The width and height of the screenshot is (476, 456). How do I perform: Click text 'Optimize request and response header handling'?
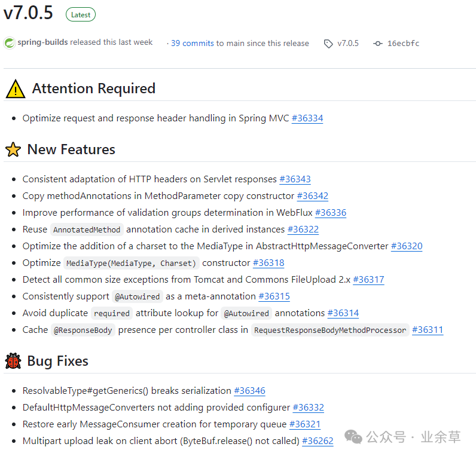(124, 118)
